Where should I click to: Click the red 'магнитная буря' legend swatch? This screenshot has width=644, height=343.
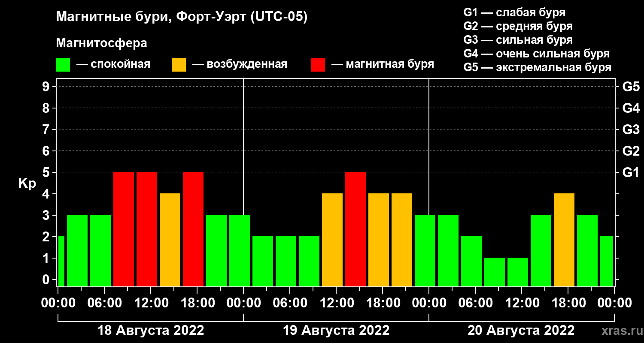pyautogui.click(x=318, y=65)
